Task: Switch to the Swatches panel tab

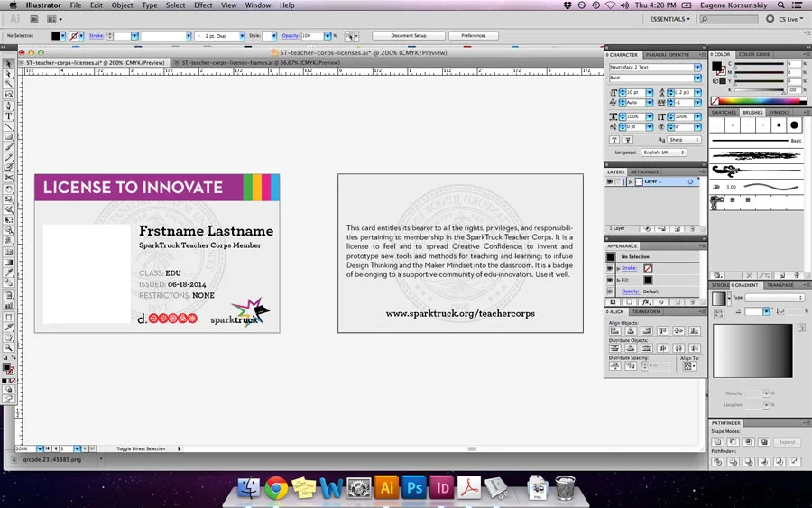Action: pos(724,113)
